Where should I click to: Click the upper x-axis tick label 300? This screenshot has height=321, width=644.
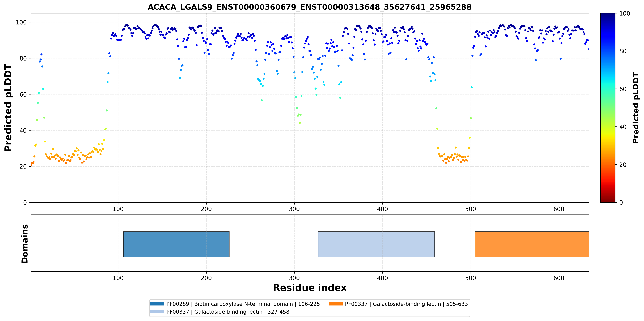[294, 209]
